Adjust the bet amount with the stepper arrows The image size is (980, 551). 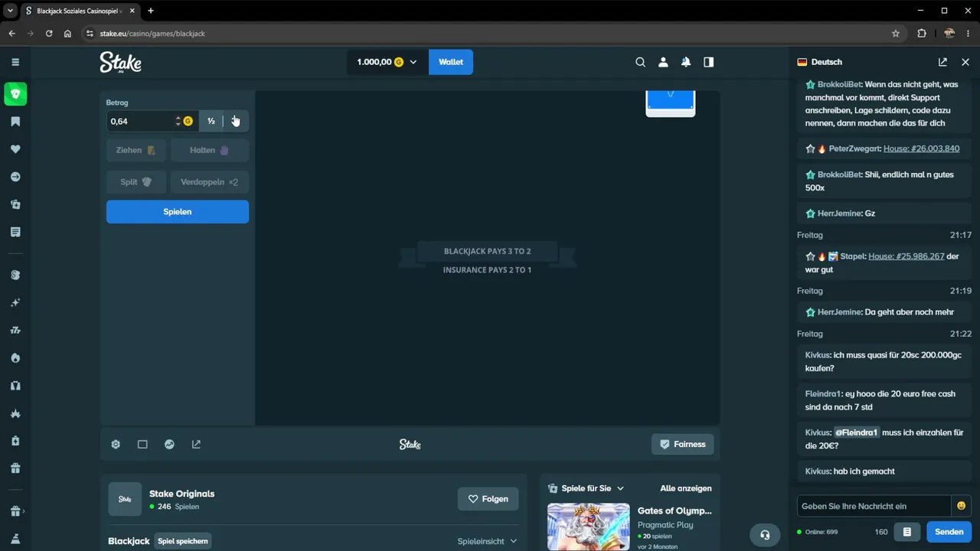(178, 121)
